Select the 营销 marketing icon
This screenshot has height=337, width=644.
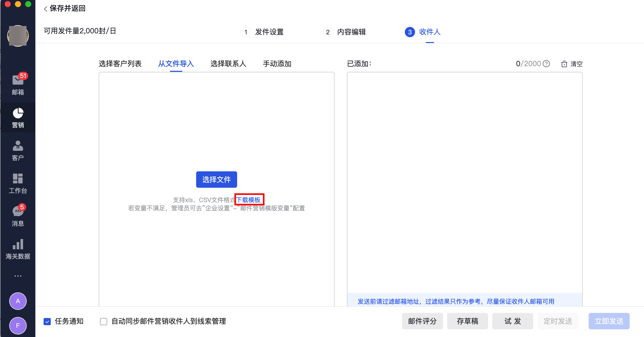[x=17, y=117]
